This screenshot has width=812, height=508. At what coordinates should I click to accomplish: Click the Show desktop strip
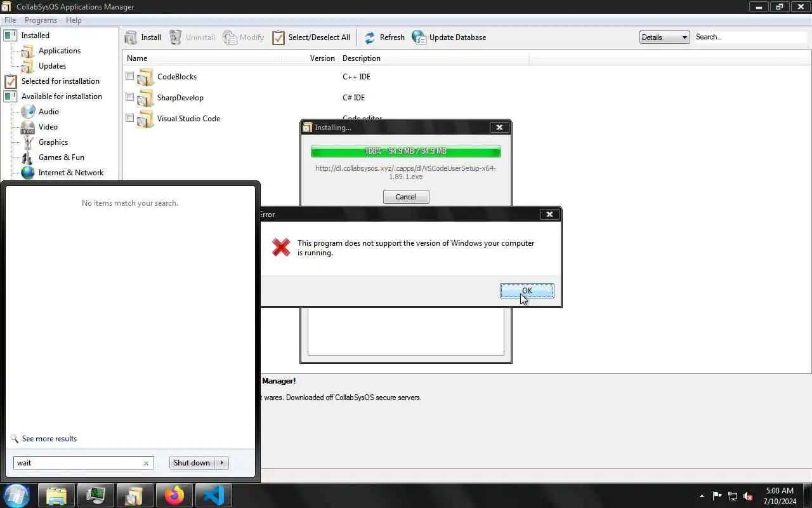(808, 496)
